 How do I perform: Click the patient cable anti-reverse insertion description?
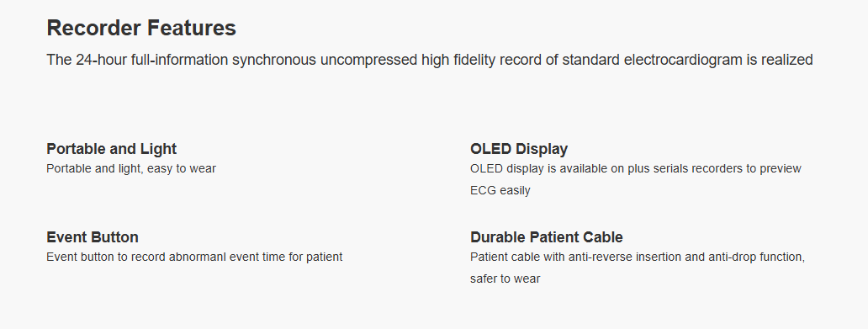[638, 257]
